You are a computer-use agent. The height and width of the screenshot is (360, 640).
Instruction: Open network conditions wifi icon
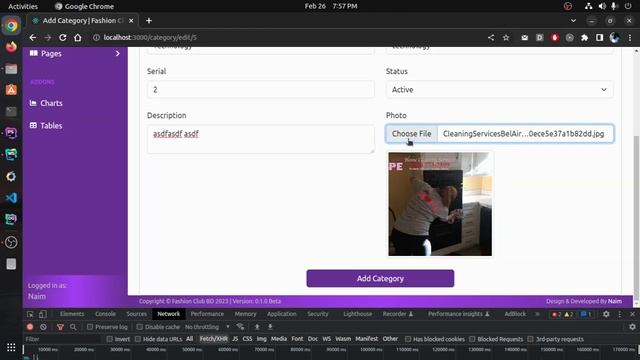[240, 327]
